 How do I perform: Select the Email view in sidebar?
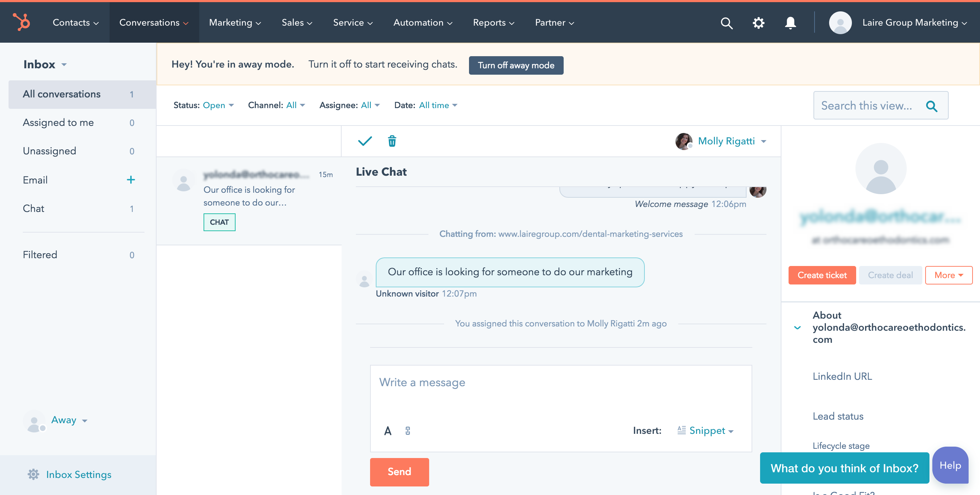tap(35, 180)
